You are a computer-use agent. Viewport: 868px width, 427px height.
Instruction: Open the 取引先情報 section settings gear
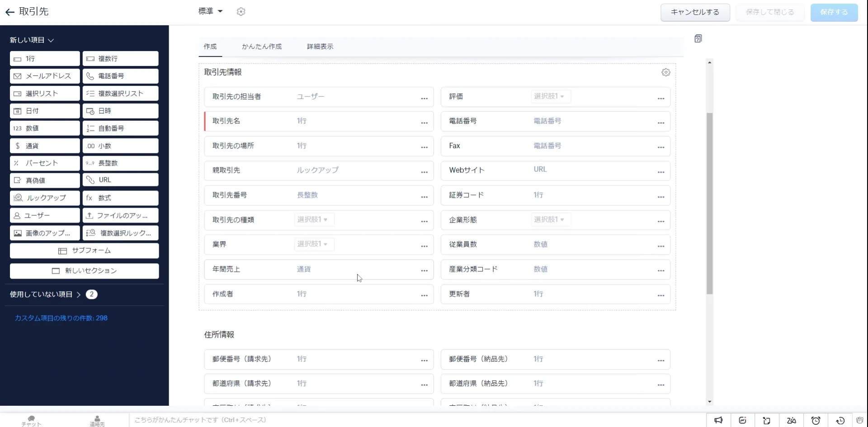point(665,72)
